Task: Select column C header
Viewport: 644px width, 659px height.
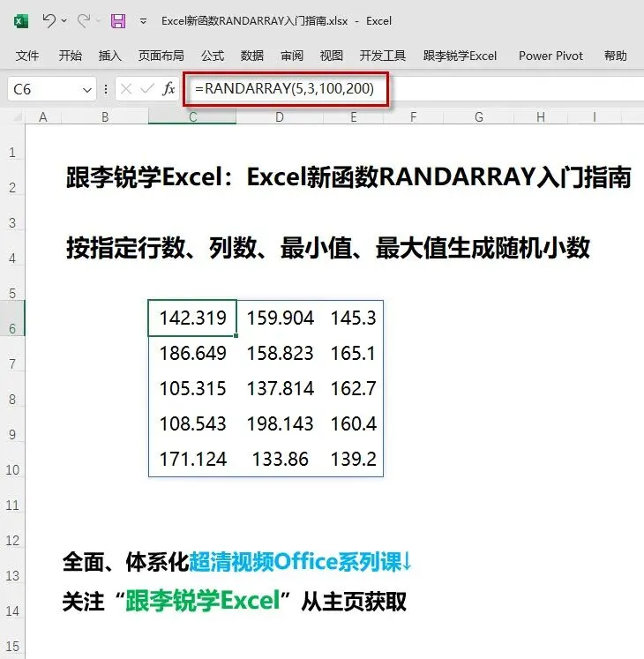Action: coord(192,117)
